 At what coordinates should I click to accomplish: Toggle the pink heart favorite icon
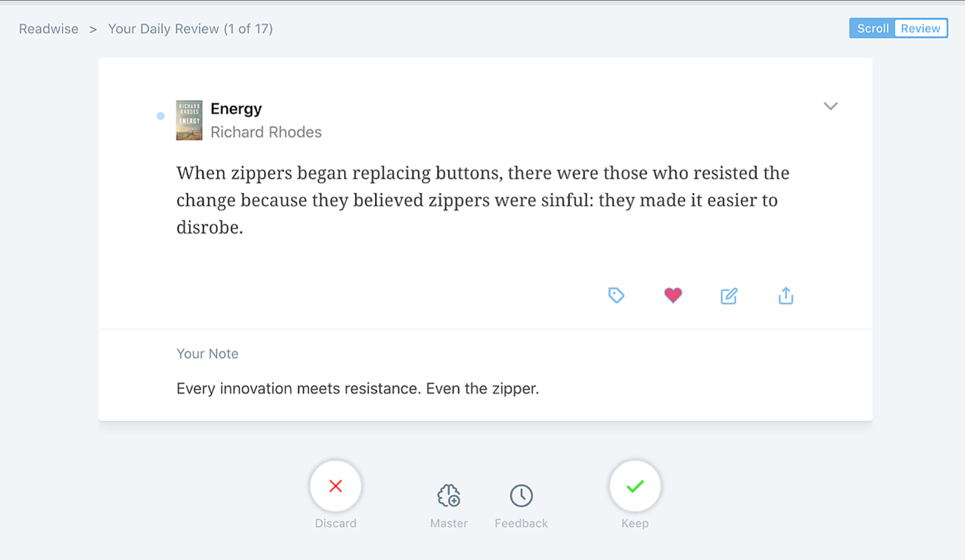[x=673, y=295]
